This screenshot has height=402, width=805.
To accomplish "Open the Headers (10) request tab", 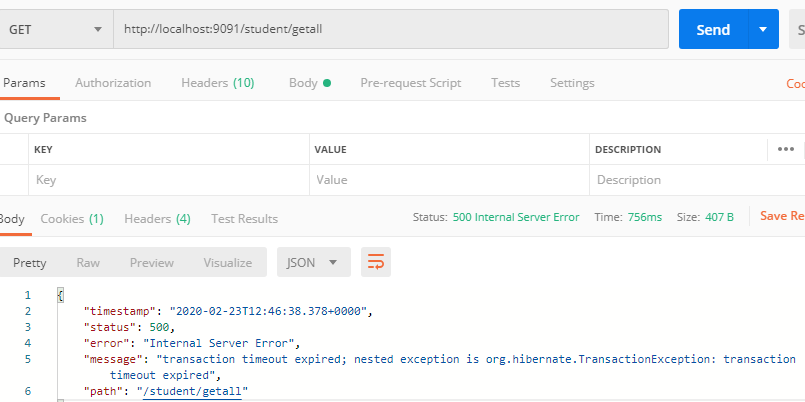I will tap(217, 83).
